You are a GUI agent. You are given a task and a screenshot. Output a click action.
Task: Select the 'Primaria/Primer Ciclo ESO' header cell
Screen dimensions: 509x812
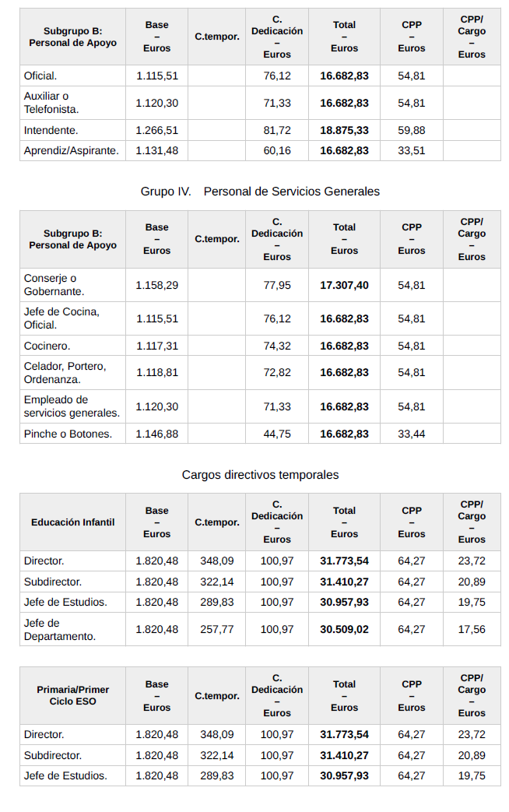coord(72,696)
